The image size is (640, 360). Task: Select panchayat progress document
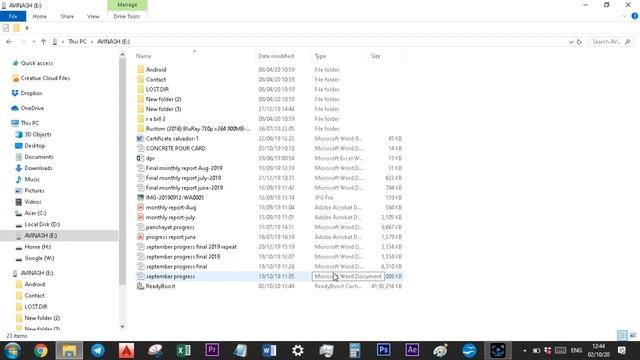click(170, 227)
